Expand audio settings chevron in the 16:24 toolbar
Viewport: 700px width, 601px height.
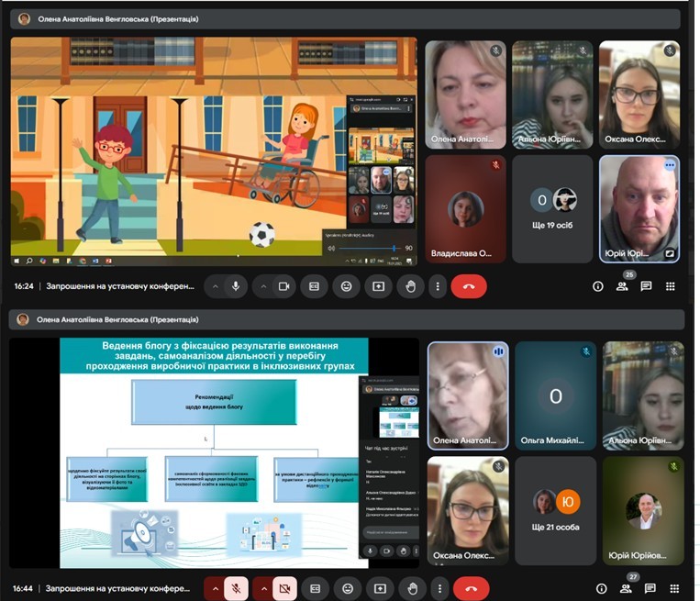pyautogui.click(x=216, y=286)
